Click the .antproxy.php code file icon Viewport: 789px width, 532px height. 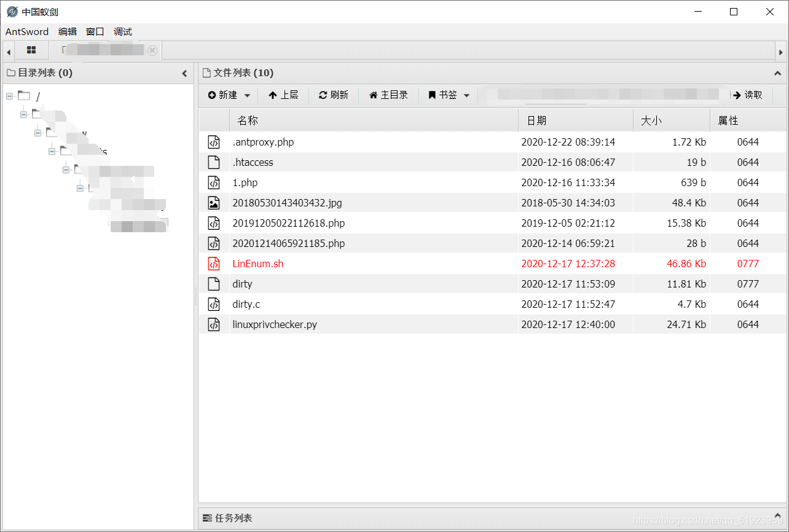(213, 142)
